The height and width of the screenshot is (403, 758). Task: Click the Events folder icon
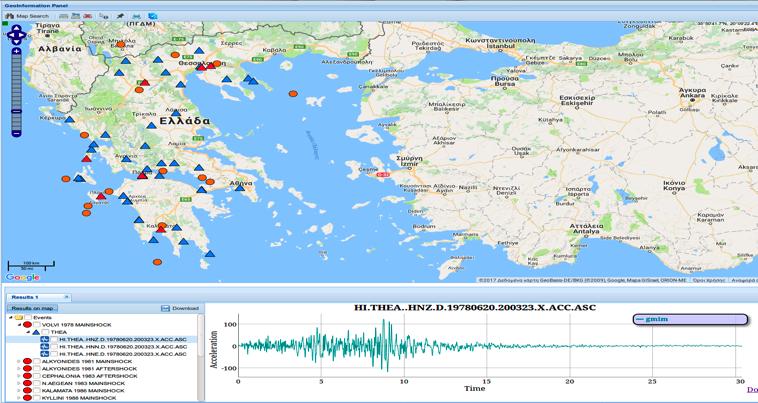coord(19,317)
